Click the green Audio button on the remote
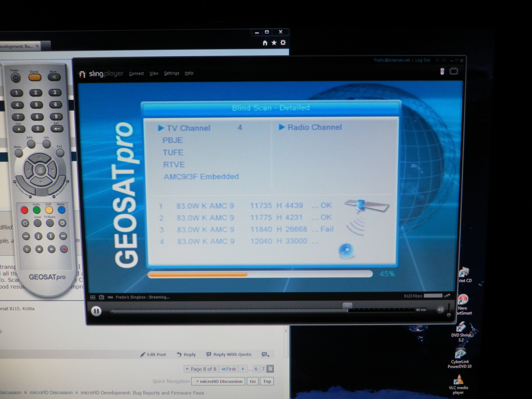Image resolution: width=532 pixels, height=399 pixels. (x=37, y=210)
